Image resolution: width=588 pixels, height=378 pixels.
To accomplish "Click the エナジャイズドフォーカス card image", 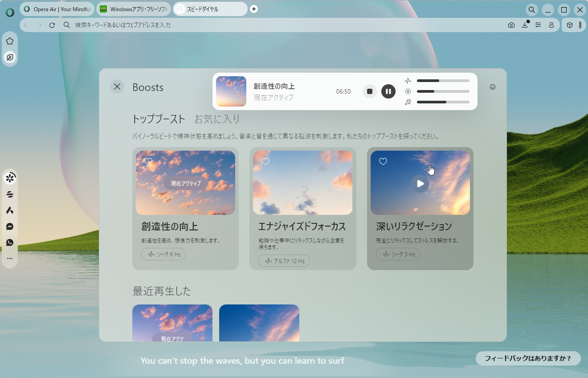I will pyautogui.click(x=302, y=183).
